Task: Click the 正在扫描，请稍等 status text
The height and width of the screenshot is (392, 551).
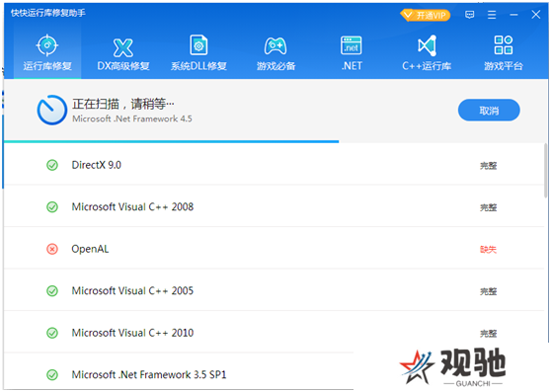Action: pos(123,104)
